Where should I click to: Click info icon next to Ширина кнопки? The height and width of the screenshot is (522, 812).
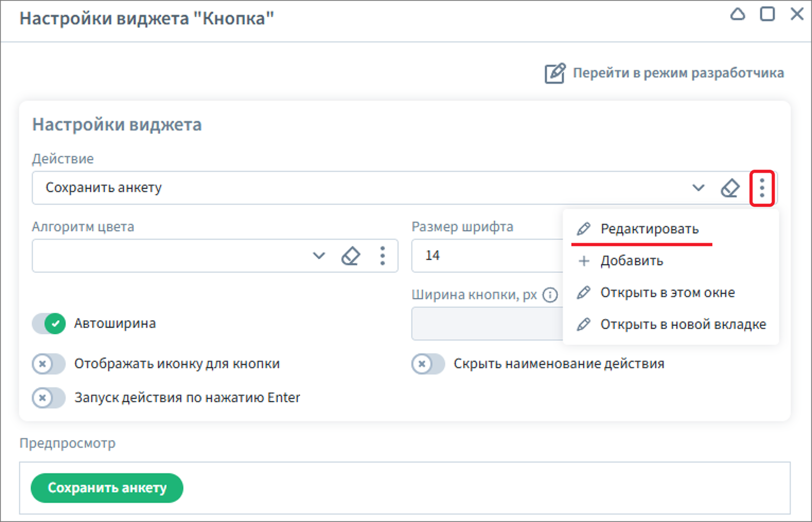[x=551, y=295]
